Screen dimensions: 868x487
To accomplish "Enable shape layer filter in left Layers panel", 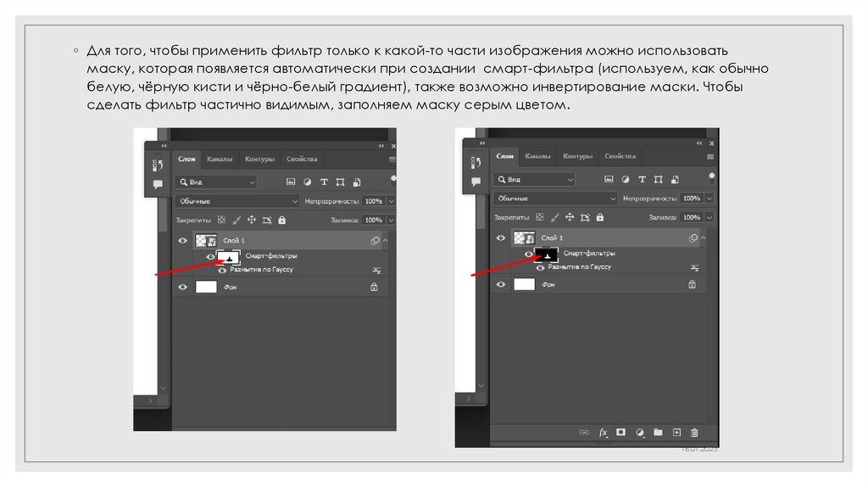I will pyautogui.click(x=340, y=182).
